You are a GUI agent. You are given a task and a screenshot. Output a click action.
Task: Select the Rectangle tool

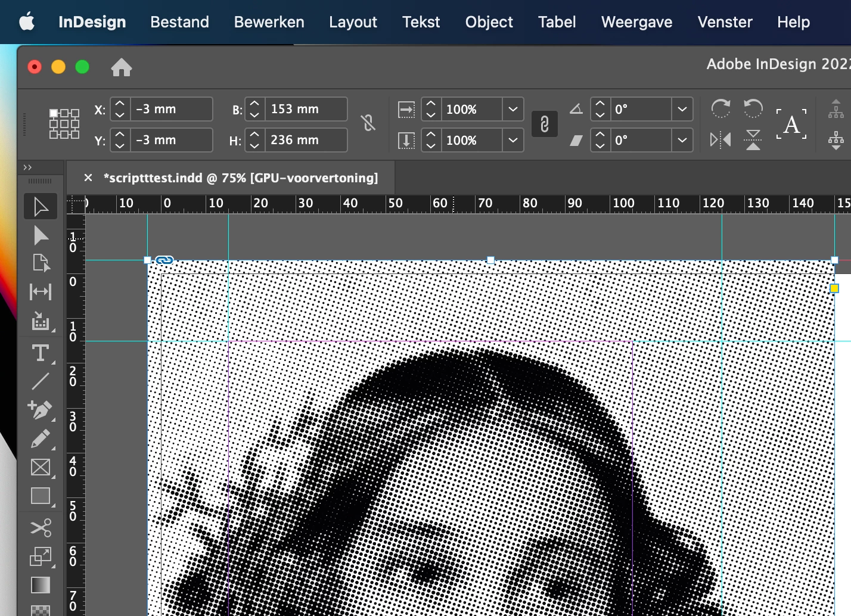(41, 496)
